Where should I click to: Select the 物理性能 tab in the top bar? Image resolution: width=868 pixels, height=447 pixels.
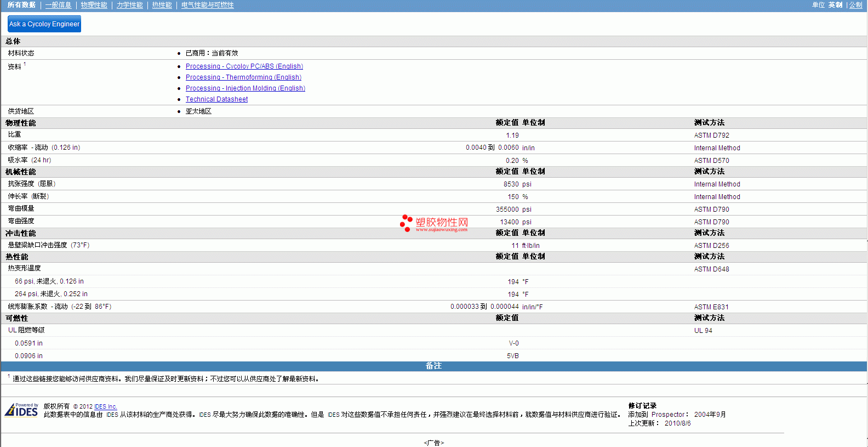[94, 5]
